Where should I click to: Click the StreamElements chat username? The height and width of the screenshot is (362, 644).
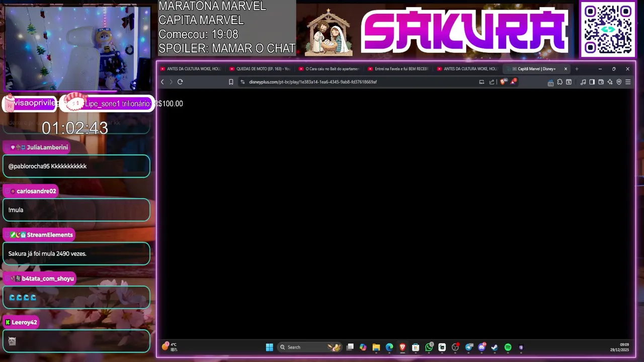point(50,235)
